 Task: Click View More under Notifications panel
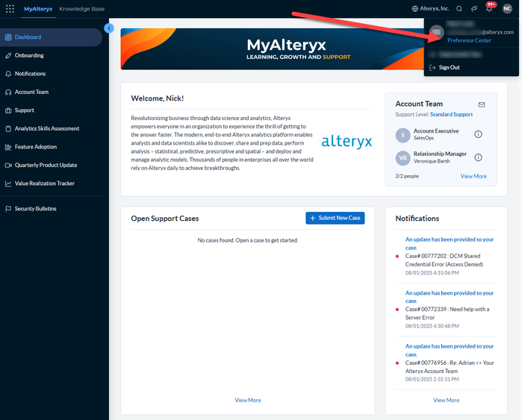pos(446,401)
